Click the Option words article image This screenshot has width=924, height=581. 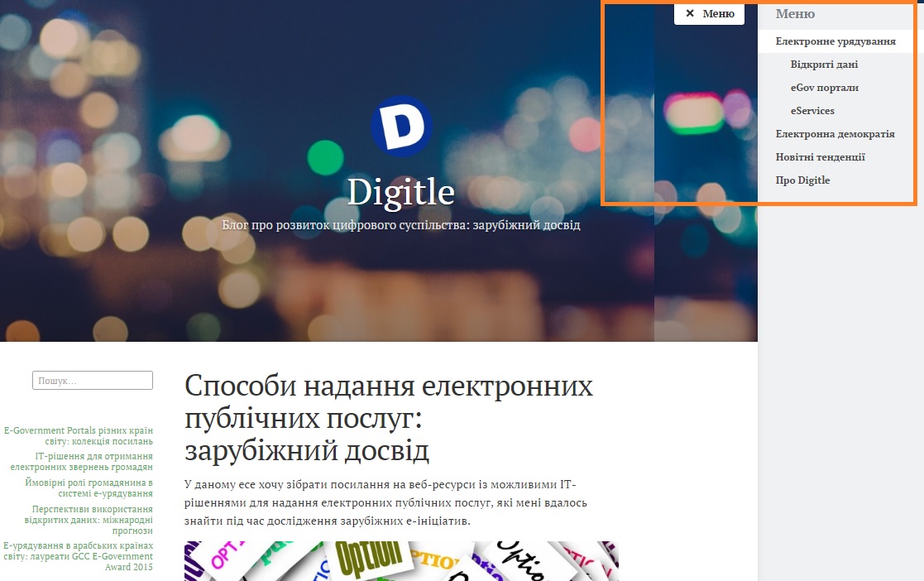[401, 561]
